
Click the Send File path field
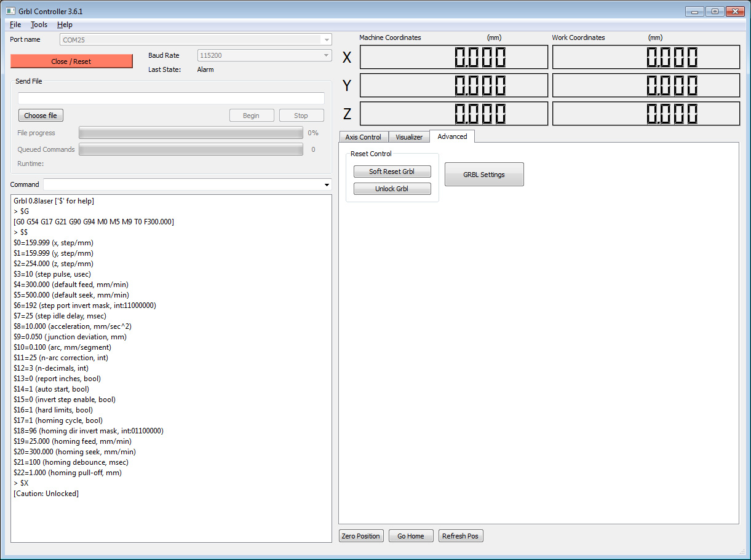coord(171,98)
